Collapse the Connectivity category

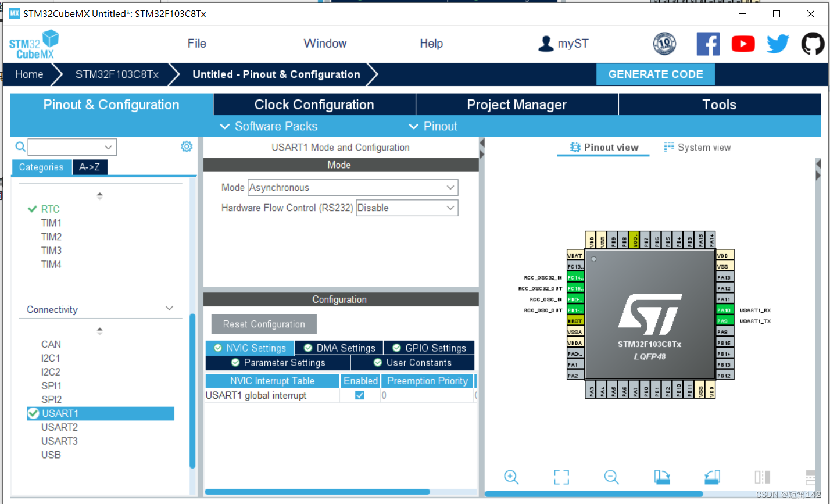(169, 308)
